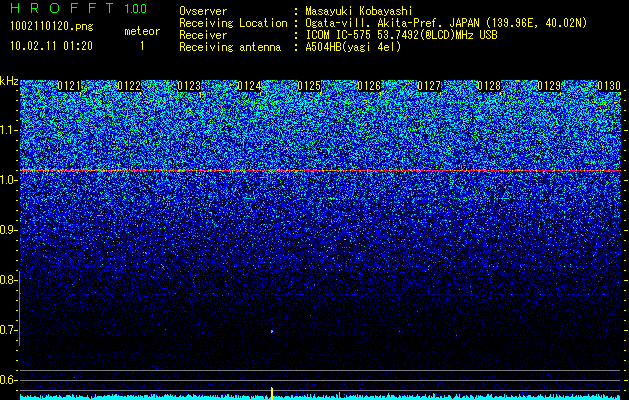Click the 0128 time marker label
The image size is (629, 400).
point(489,86)
